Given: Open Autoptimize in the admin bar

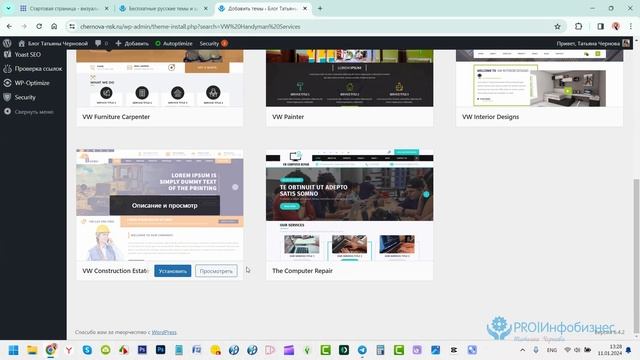Looking at the screenshot, I should (x=174, y=43).
